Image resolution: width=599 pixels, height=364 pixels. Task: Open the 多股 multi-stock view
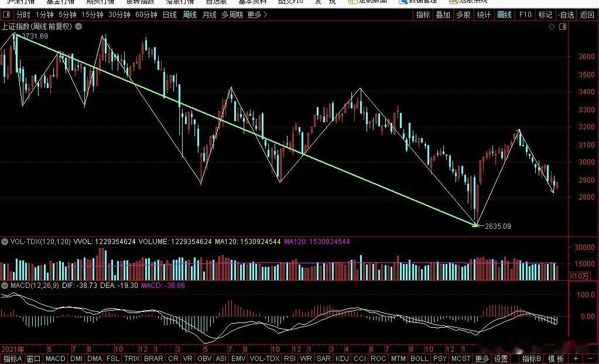463,15
